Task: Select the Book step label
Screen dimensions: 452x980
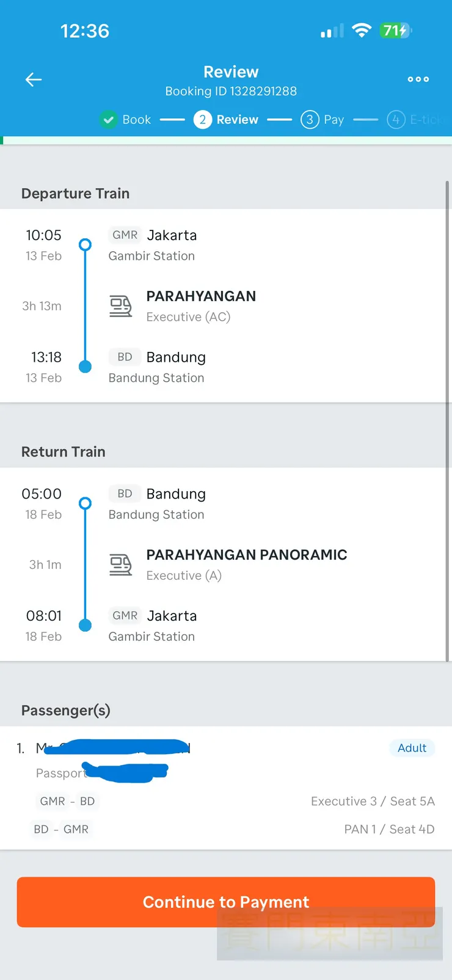Action: 136,120
